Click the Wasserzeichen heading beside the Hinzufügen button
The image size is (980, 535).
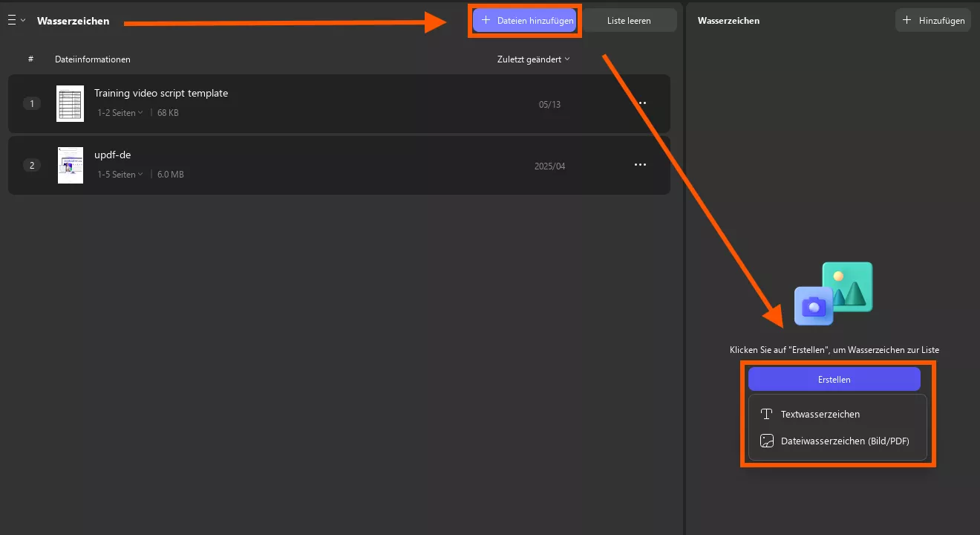(728, 21)
